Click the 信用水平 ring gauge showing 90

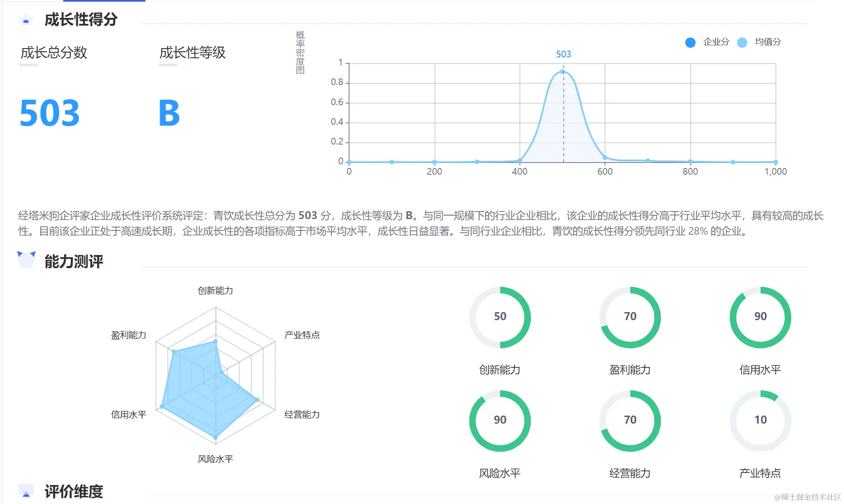[760, 317]
